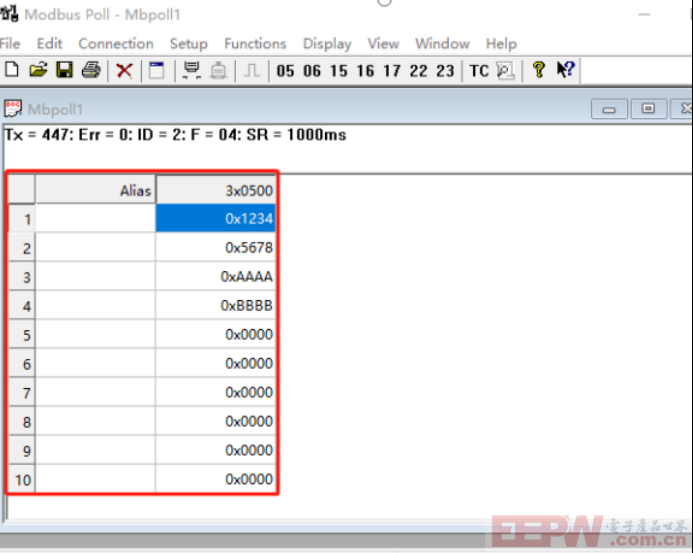Open the Functions menu

(x=255, y=44)
